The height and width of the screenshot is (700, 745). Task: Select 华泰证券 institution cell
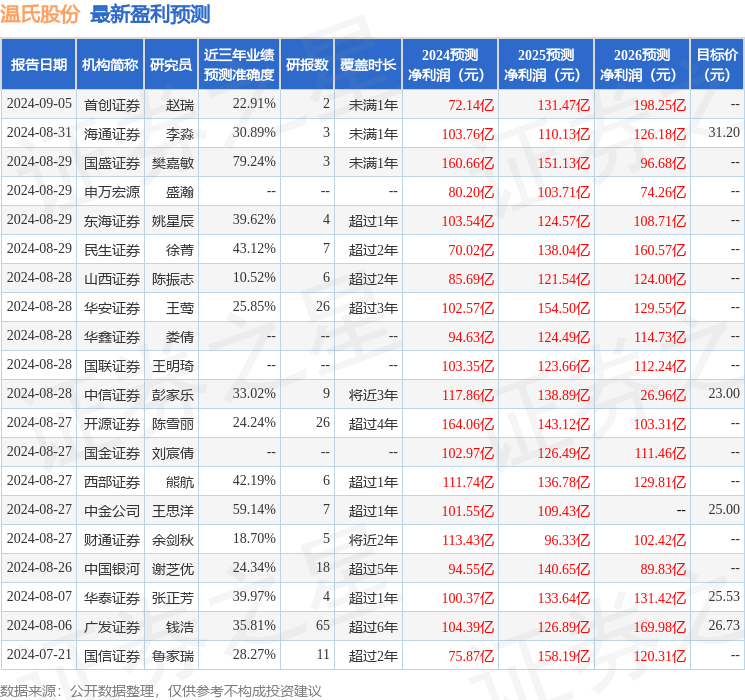click(x=112, y=598)
